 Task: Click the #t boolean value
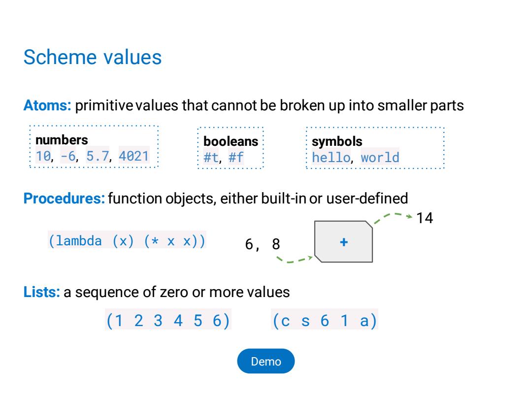pyautogui.click(x=211, y=158)
